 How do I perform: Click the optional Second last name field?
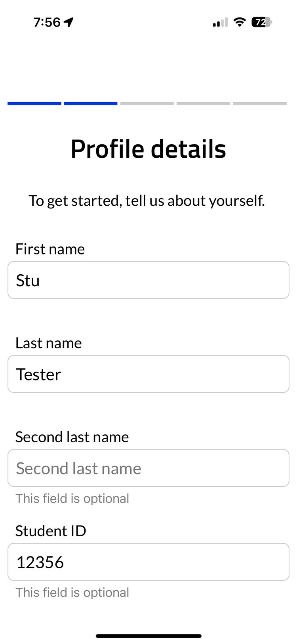click(x=148, y=468)
